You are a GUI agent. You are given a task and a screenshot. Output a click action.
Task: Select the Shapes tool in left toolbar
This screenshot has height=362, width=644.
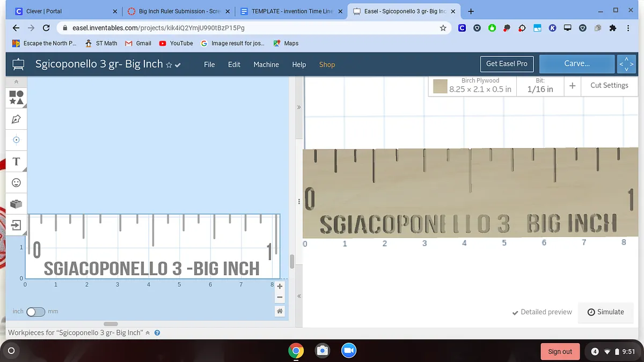coord(16,98)
